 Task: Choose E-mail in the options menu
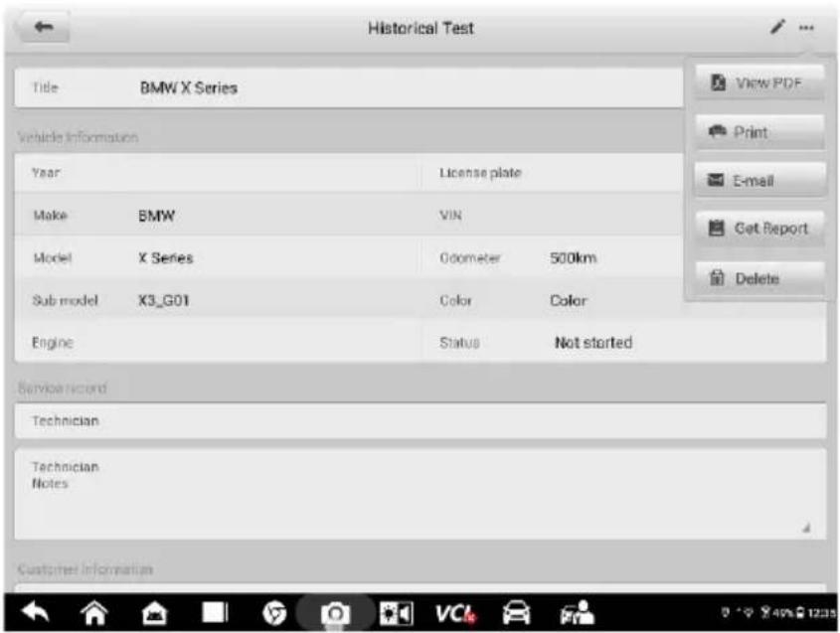tap(759, 181)
